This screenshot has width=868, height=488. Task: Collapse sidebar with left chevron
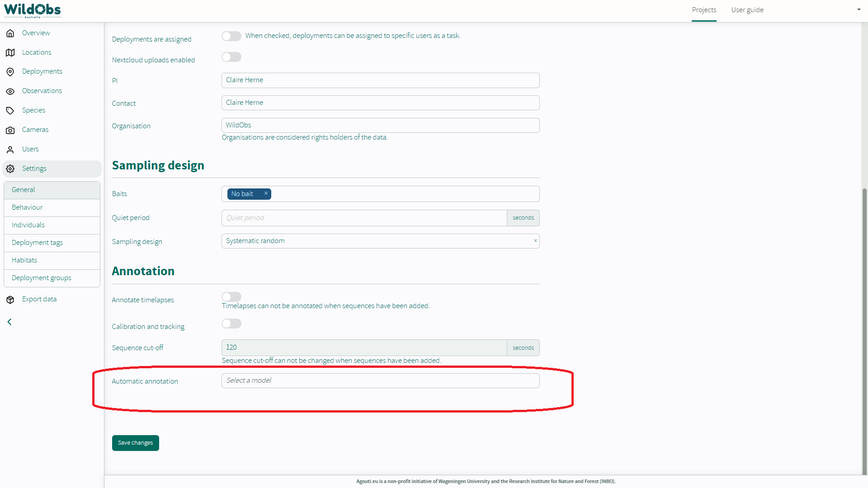click(9, 322)
